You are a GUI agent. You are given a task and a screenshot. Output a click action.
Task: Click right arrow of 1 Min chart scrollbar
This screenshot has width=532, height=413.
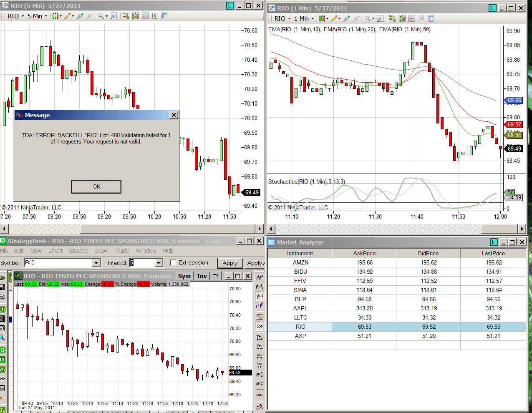522,229
